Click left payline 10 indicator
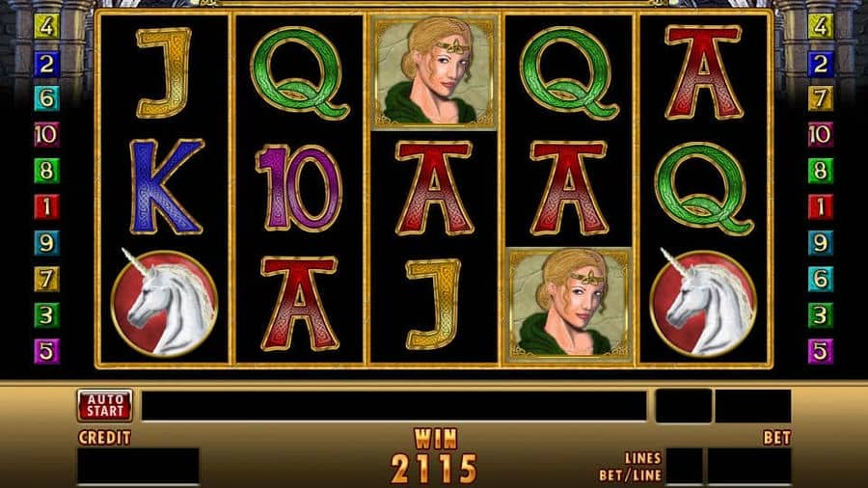The image size is (868, 488). tap(46, 134)
